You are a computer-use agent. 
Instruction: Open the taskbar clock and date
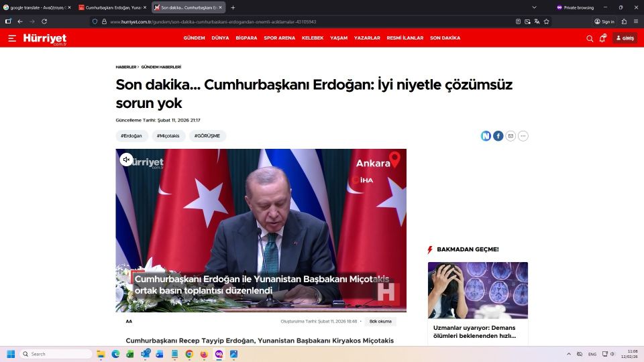630,354
